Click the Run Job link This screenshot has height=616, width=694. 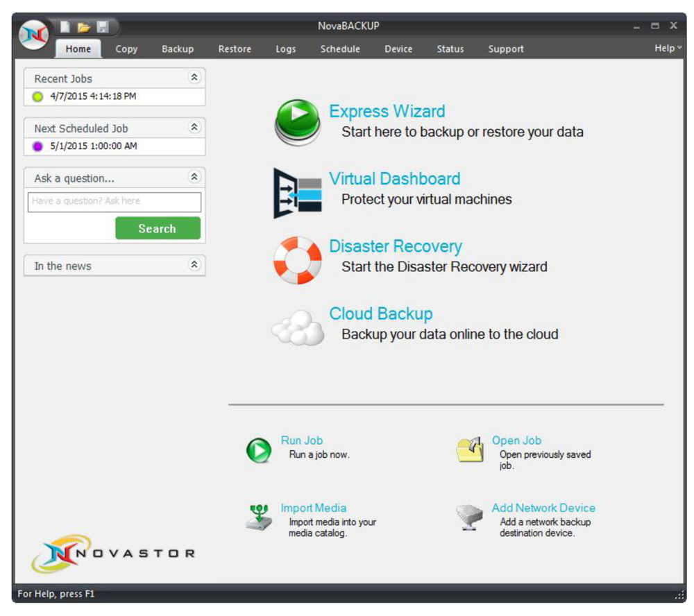(302, 440)
